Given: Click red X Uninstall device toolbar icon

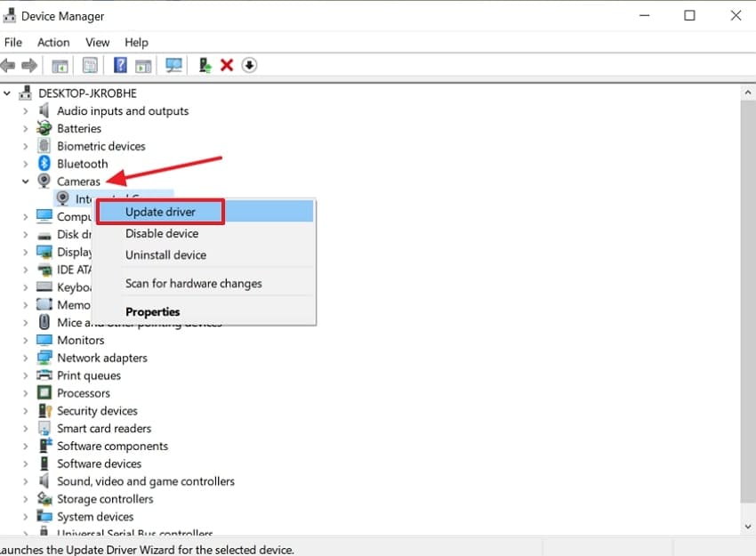Looking at the screenshot, I should click(227, 65).
